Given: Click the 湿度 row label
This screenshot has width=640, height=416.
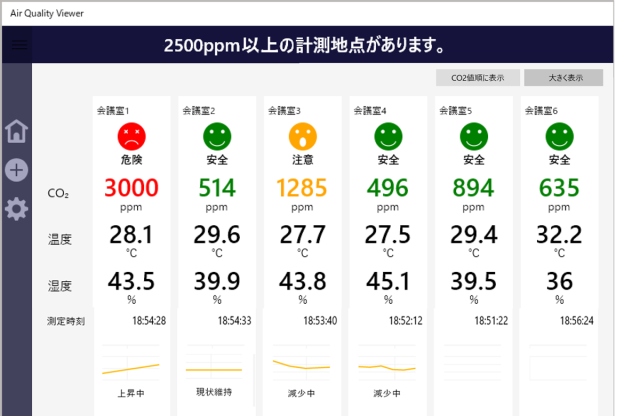Looking at the screenshot, I should coord(60,286).
